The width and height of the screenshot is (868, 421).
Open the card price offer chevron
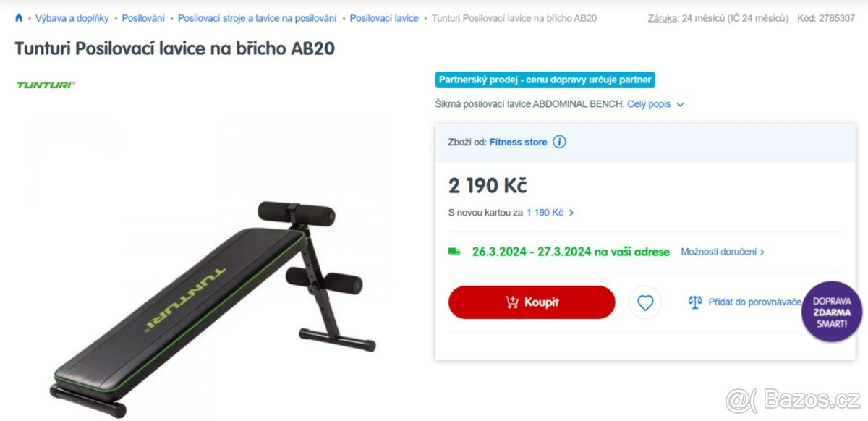pyautogui.click(x=571, y=213)
